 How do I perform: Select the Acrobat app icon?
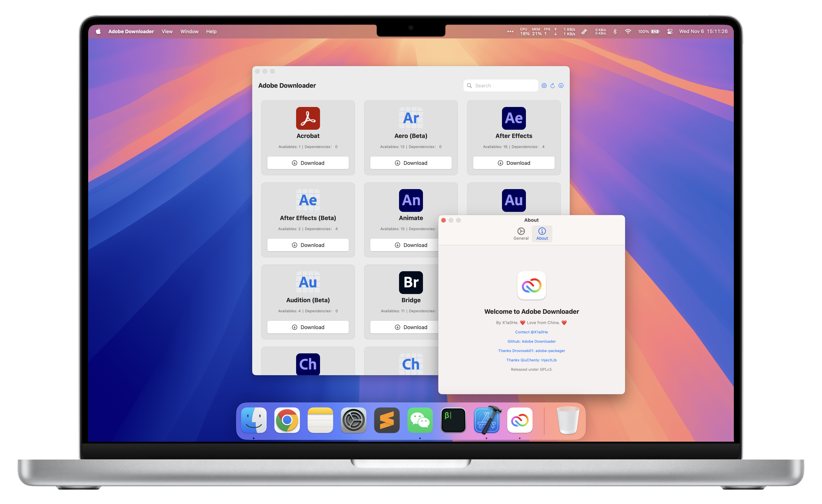pos(308,118)
